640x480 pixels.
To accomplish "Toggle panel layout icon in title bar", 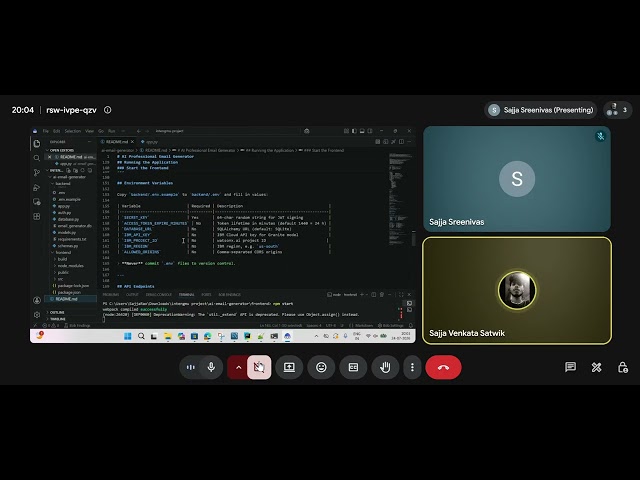I will 362,131.
